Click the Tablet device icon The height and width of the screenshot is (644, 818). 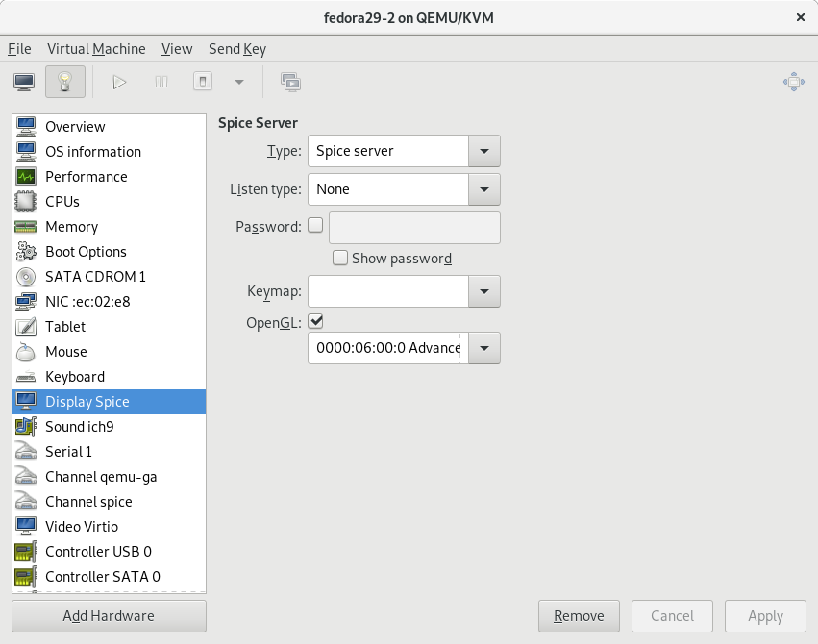(x=26, y=327)
